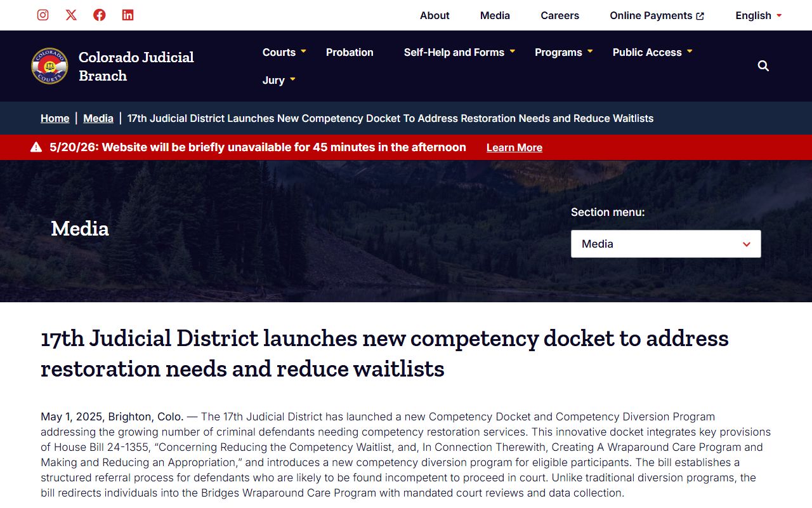
Task: Expand the Courts menu arrow
Action: click(x=303, y=51)
